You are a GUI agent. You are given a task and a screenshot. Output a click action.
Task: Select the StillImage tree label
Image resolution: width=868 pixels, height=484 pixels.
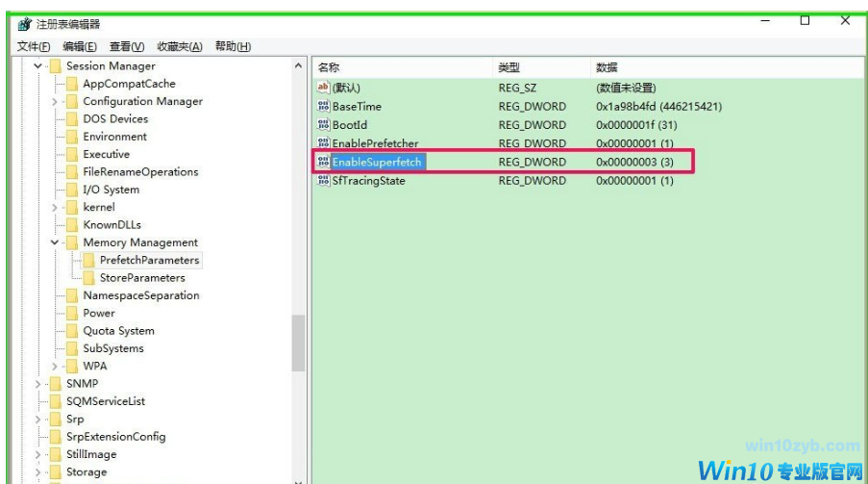pos(91,454)
